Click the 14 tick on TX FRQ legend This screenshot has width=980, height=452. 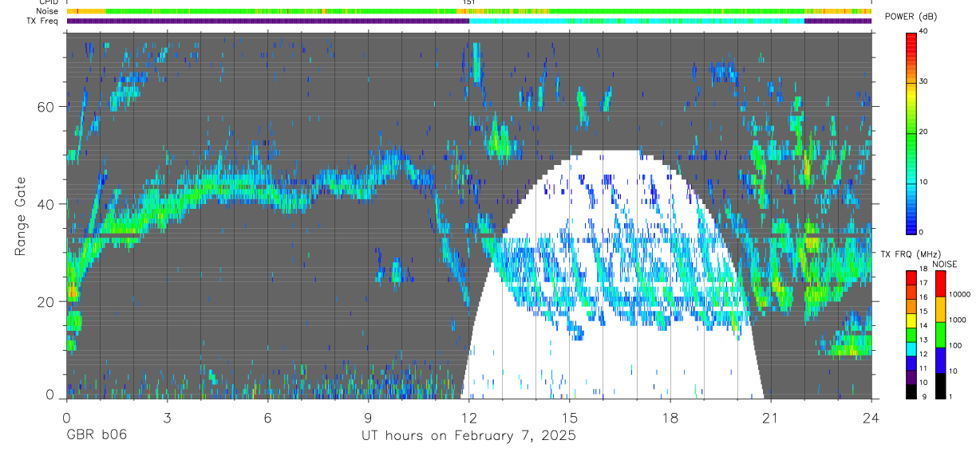923,325
